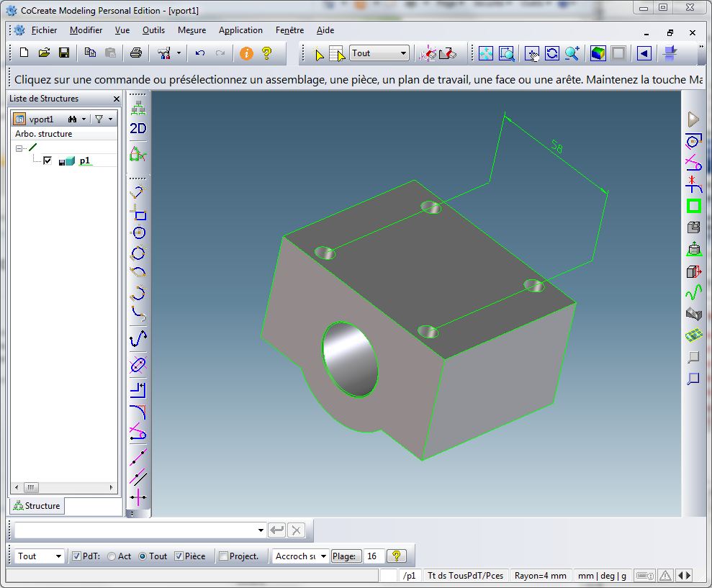The width and height of the screenshot is (712, 588).
Task: Close the Liste de Structures panel
Action: [116, 99]
